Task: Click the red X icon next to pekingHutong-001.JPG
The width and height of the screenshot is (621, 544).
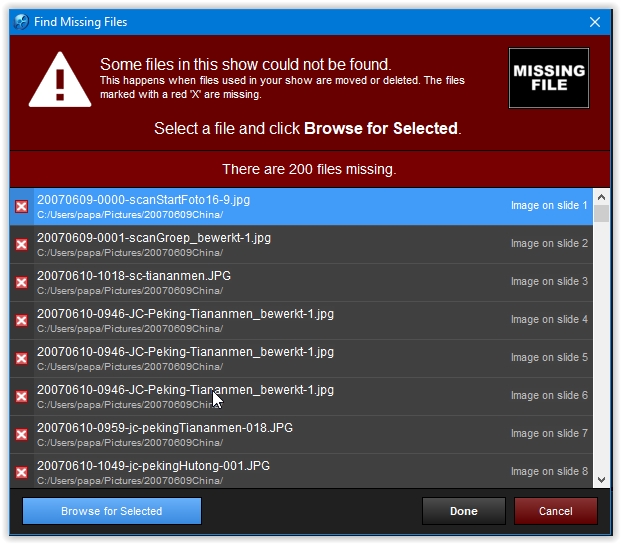Action: [22, 472]
